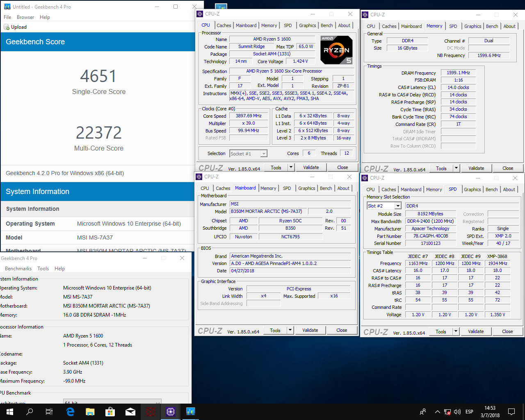Expand Tools arrow in the Memory tab window
Image resolution: width=525 pixels, height=420 pixels.
[456, 168]
